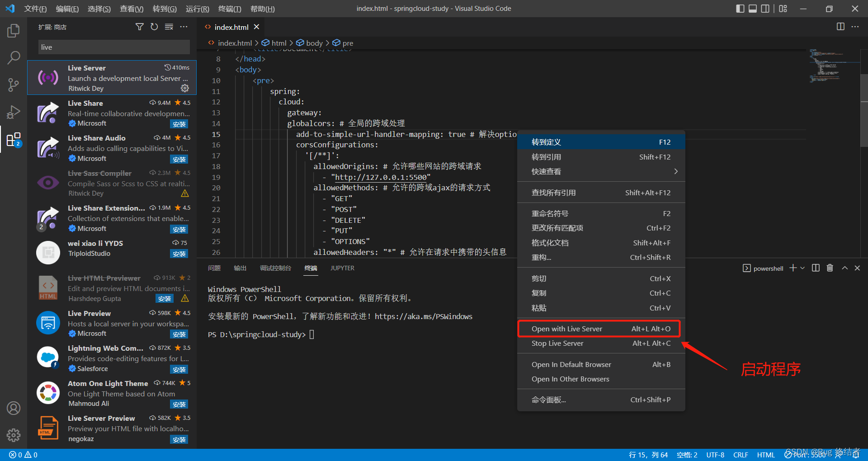868x461 pixels.
Task: Open Live Server extension manage gear
Action: (x=185, y=88)
